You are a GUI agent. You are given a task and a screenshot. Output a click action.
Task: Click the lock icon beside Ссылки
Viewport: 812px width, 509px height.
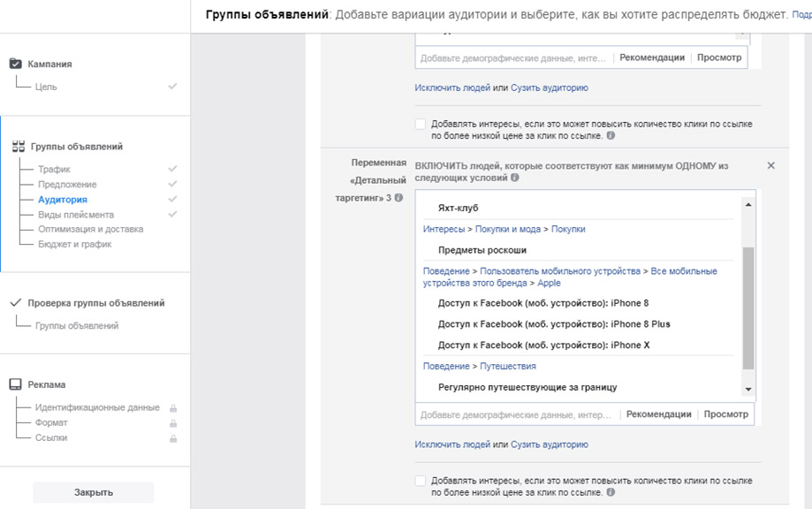(x=173, y=438)
